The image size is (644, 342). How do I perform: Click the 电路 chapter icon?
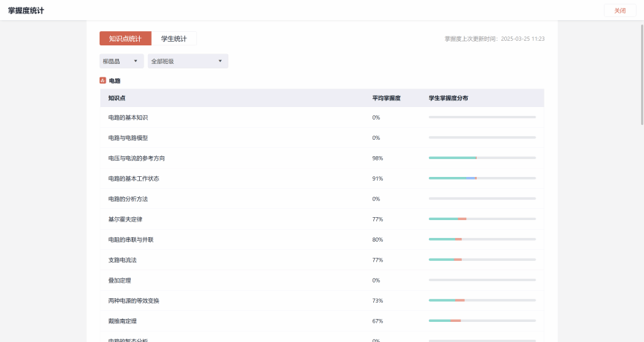pyautogui.click(x=103, y=80)
